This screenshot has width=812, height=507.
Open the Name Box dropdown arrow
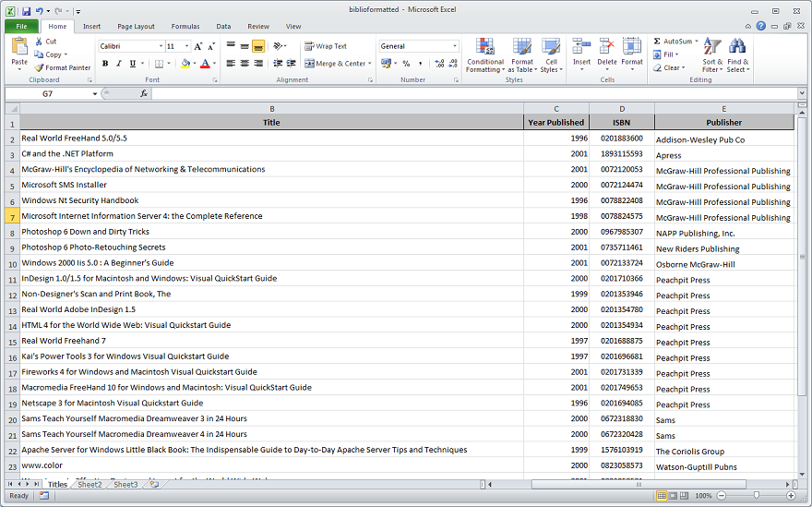(x=95, y=94)
